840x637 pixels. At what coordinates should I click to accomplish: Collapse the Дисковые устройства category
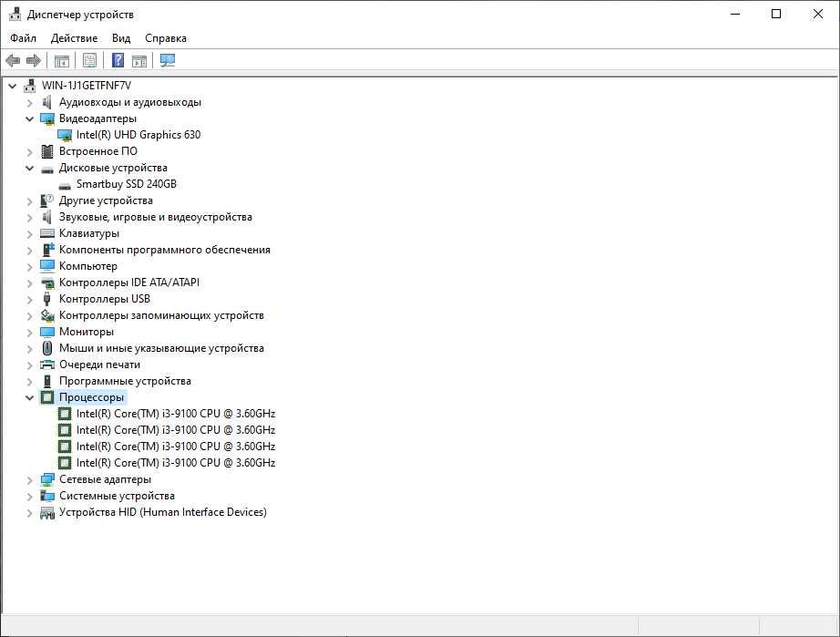(29, 169)
